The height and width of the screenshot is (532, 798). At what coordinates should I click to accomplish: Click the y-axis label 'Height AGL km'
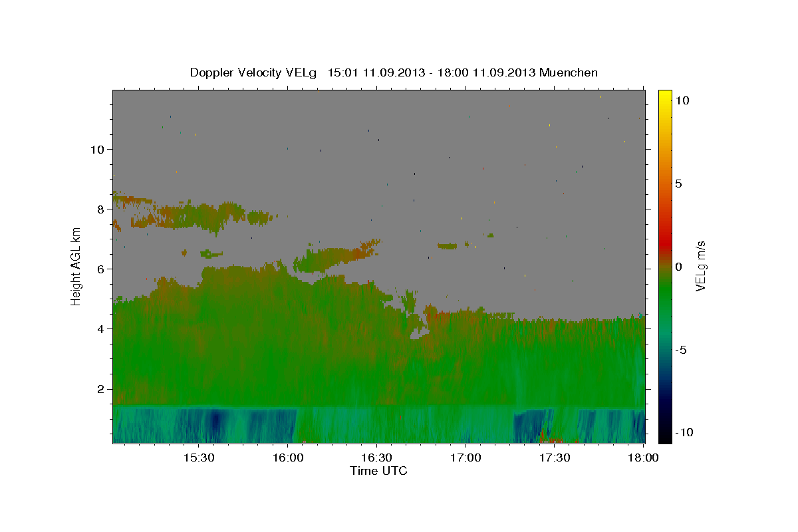[x=76, y=265]
